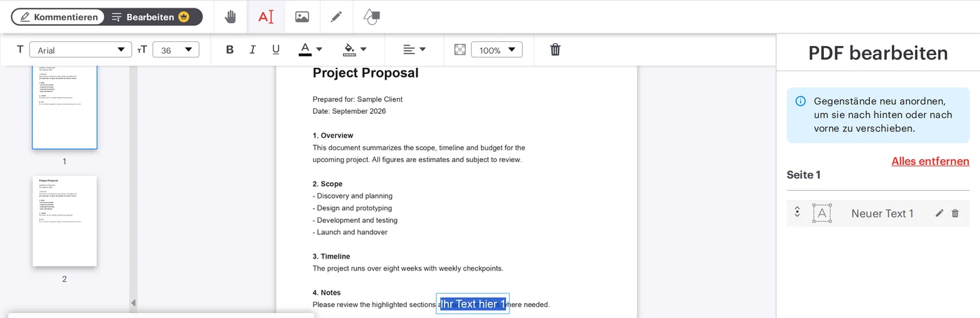Open the text alignment dropdown
Screen dimensions: 980x318
(414, 50)
